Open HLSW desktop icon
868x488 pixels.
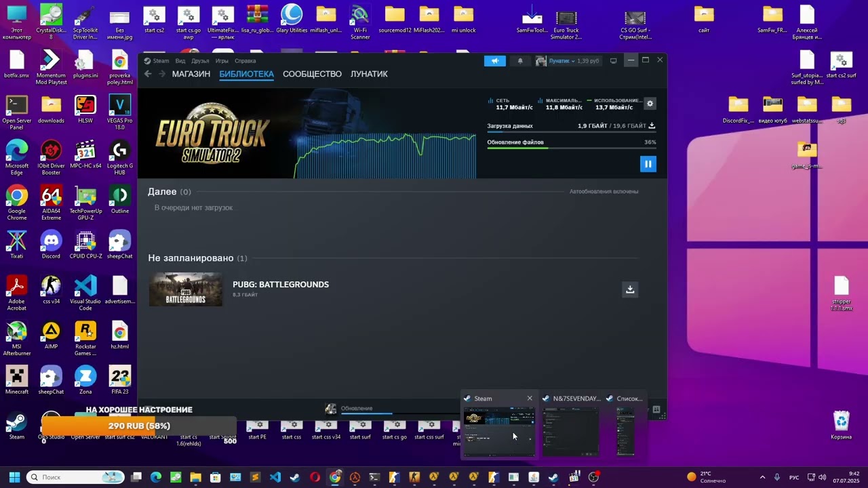click(x=85, y=109)
